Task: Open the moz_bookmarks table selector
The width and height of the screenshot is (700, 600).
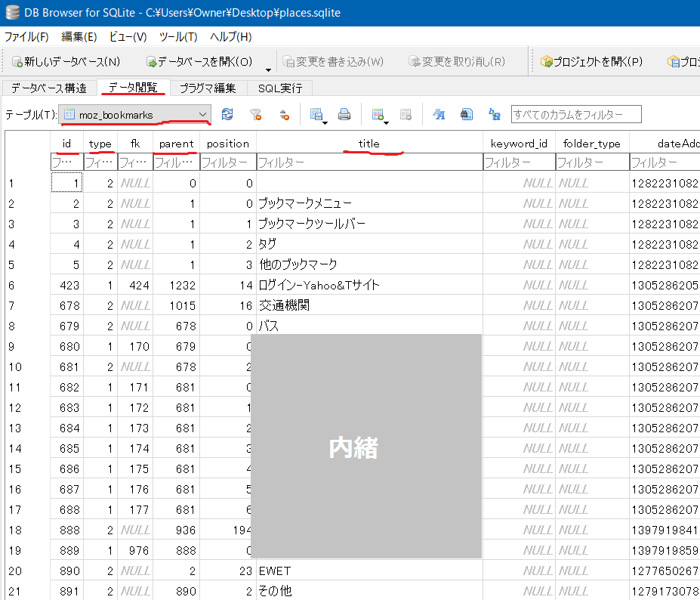Action: pos(135,115)
